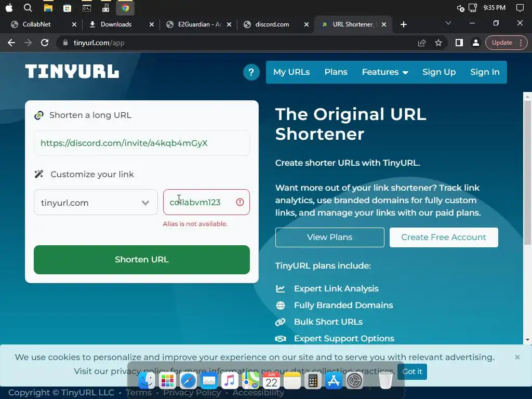Click the 'Fully Branded Domains' item
The image size is (532, 399).
(343, 305)
